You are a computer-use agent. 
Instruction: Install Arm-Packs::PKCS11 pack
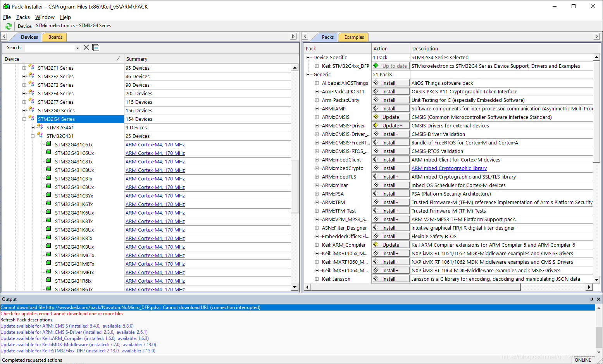391,91
